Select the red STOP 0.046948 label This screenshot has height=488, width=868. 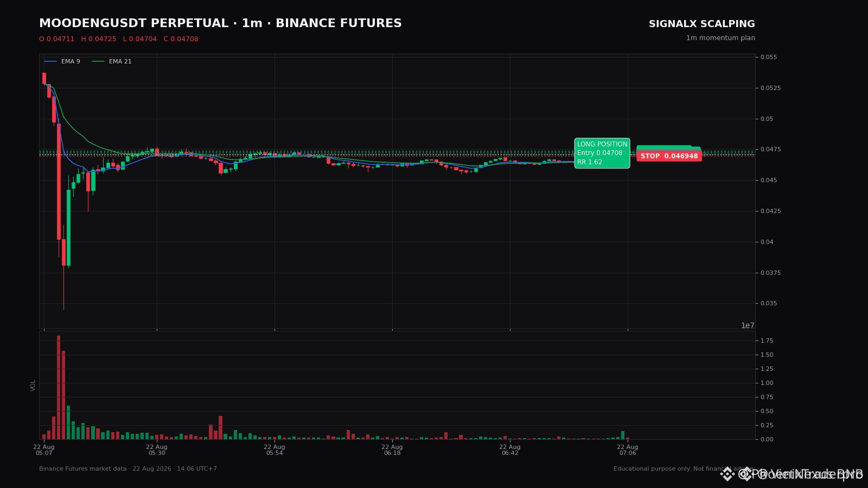click(669, 156)
